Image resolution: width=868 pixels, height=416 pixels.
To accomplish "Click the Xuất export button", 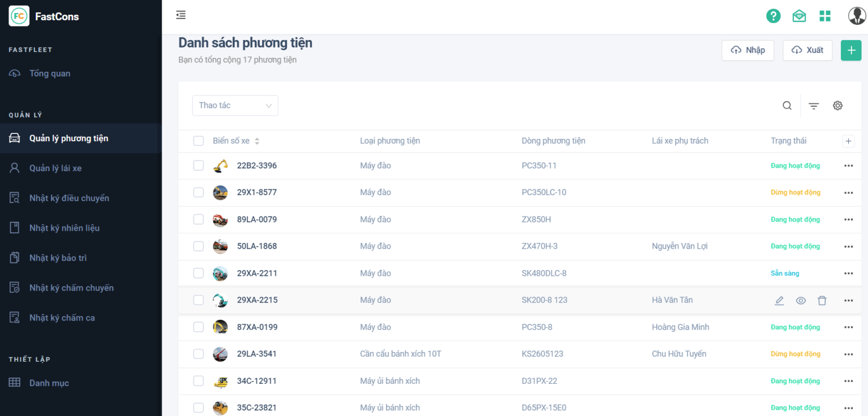I will pos(807,50).
